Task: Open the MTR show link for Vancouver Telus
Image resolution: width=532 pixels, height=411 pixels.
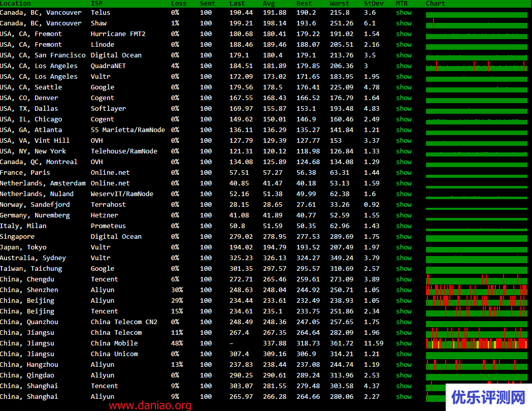Action: (x=404, y=13)
